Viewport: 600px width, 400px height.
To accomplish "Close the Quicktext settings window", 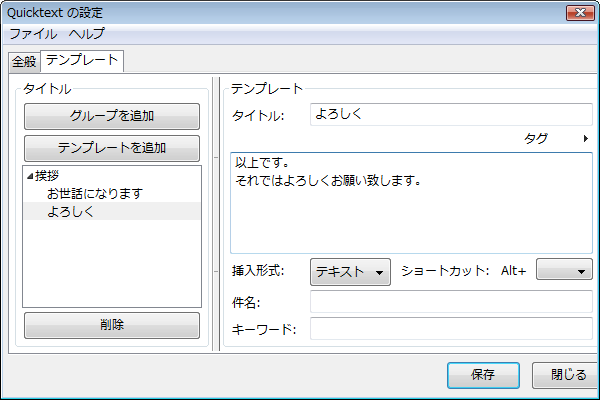I will pos(580,13).
